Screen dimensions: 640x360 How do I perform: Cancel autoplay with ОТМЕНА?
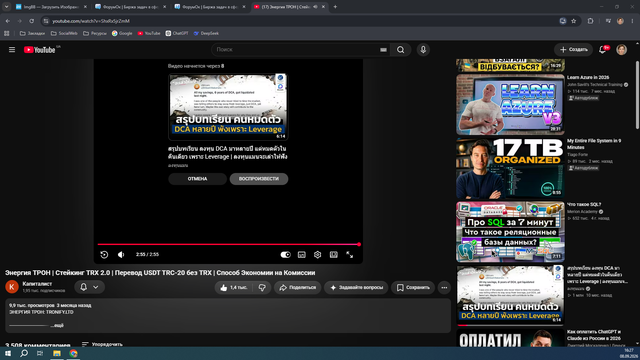click(198, 179)
